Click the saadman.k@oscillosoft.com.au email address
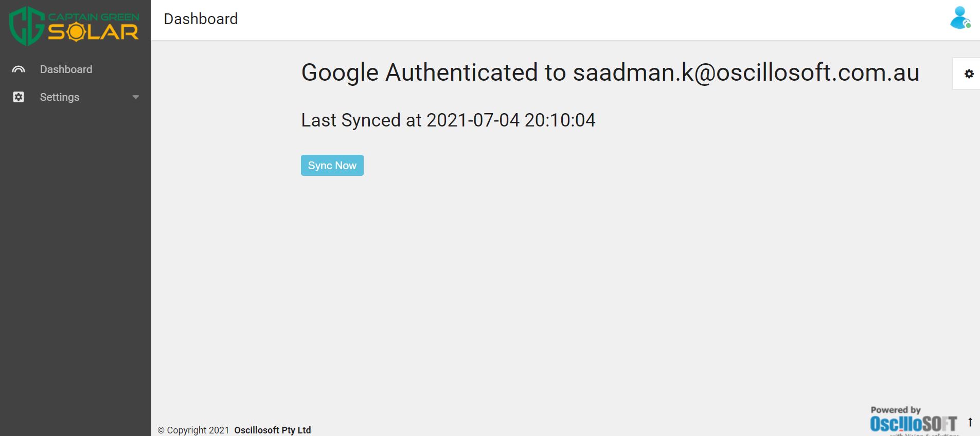Viewport: 980px width, 436px height. [746, 72]
